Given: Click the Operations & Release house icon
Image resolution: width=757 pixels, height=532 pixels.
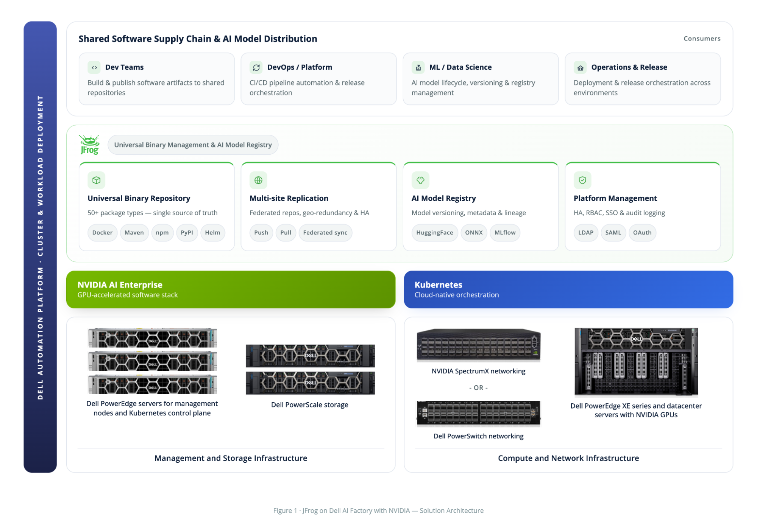Looking at the screenshot, I should 580,67.
